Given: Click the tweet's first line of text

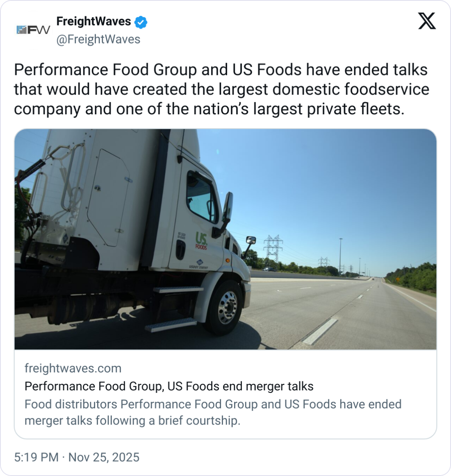Looking at the screenshot, I should pyautogui.click(x=221, y=70).
